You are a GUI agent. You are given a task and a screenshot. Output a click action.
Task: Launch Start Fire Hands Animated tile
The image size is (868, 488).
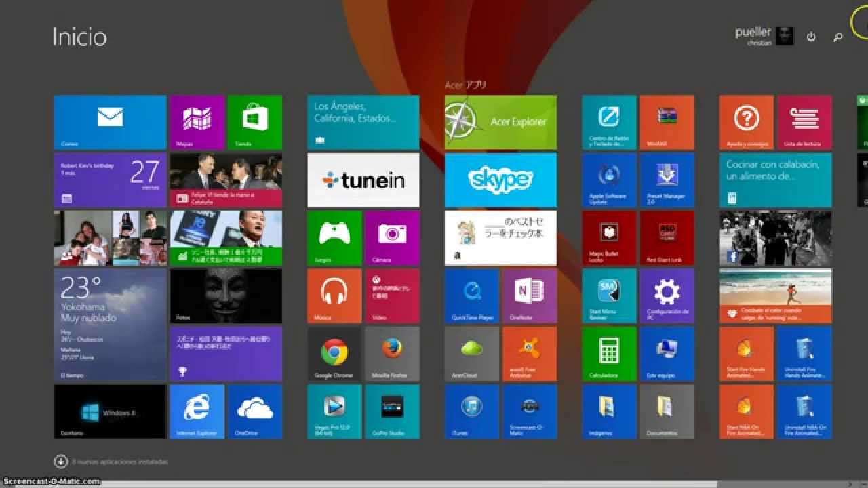click(x=747, y=354)
